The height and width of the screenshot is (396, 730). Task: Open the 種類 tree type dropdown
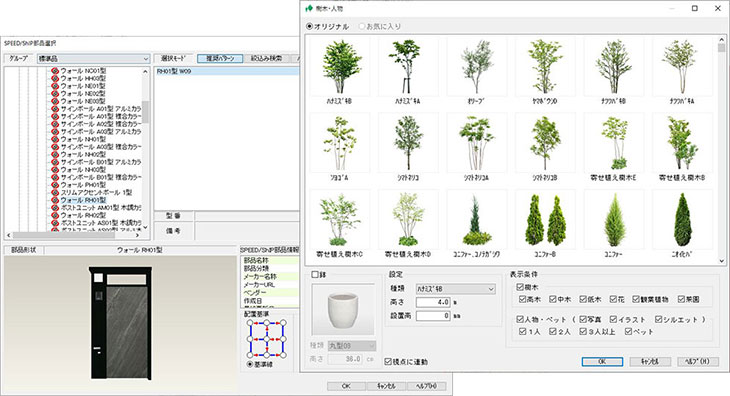(x=455, y=289)
